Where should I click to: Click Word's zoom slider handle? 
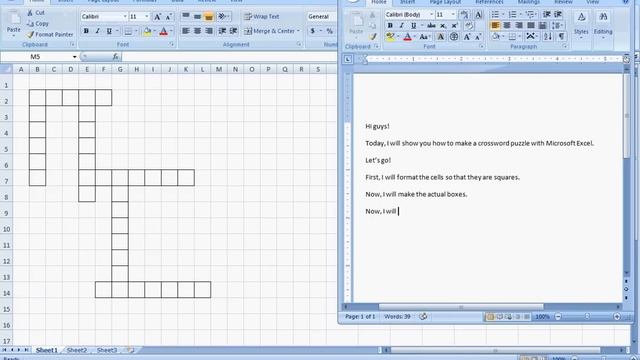point(587,317)
